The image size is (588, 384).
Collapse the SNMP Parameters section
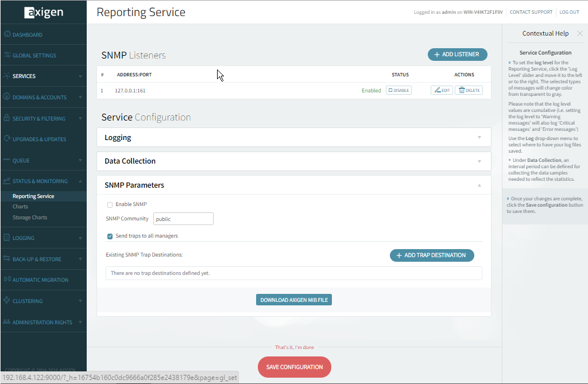click(x=479, y=185)
